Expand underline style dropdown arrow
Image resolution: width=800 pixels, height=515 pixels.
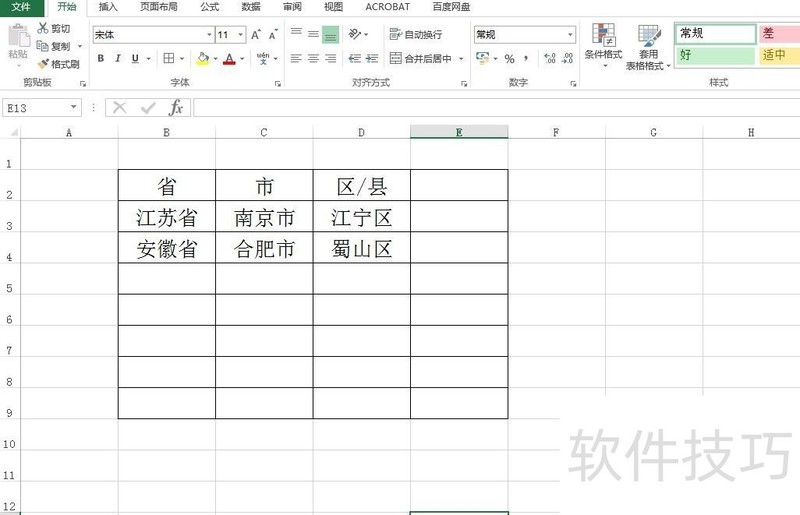(148, 59)
